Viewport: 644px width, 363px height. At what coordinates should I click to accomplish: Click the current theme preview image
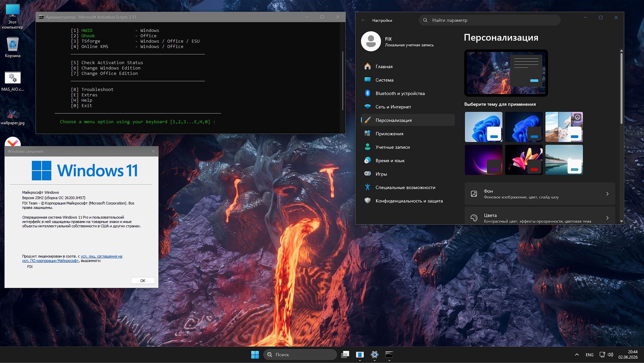[506, 73]
